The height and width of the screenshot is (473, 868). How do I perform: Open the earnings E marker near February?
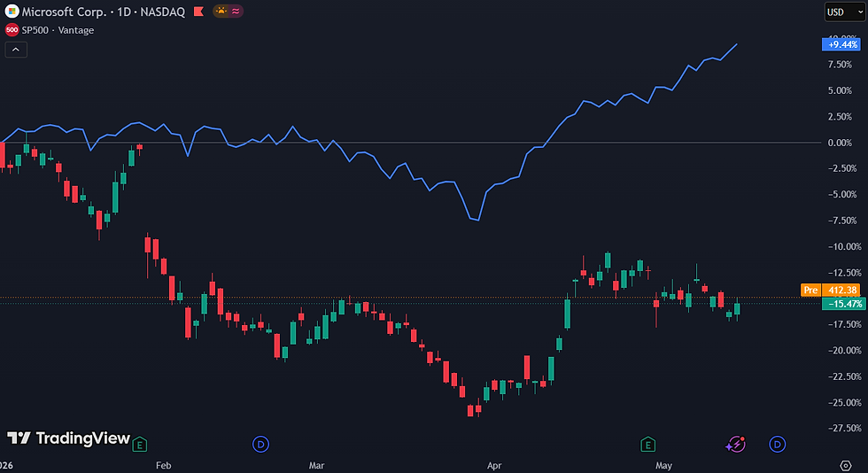point(140,444)
